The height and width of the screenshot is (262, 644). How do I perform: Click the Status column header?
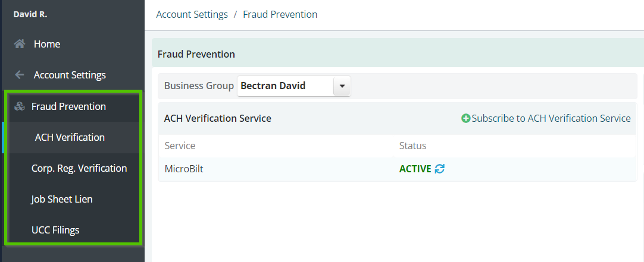[x=413, y=146]
